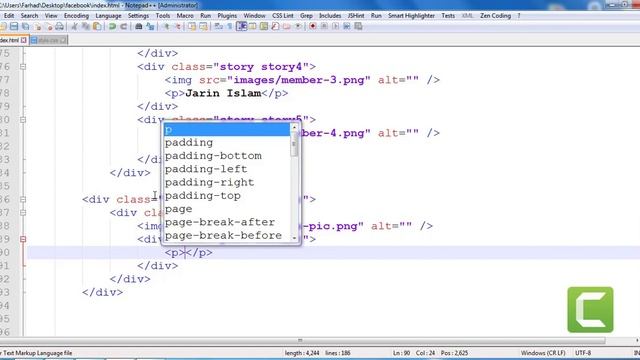Open the Search menu
This screenshot has height=360, width=640.
coord(29,16)
